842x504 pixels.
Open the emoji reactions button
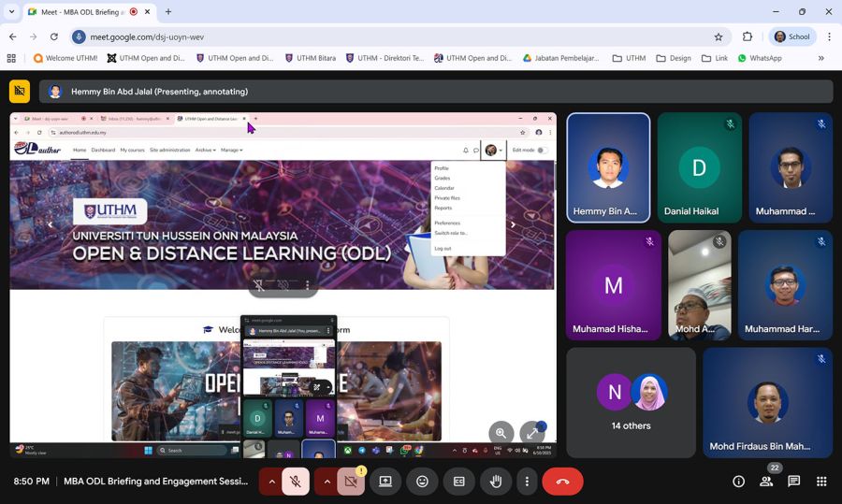click(x=422, y=482)
